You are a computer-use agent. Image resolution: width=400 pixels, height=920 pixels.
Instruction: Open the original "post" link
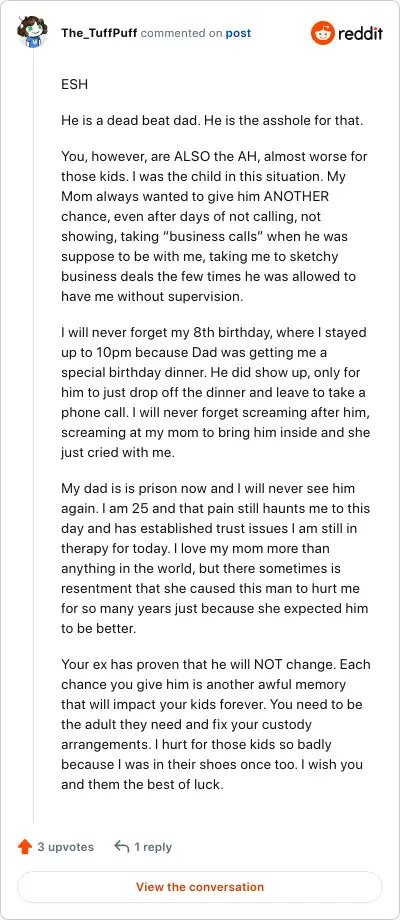(238, 33)
